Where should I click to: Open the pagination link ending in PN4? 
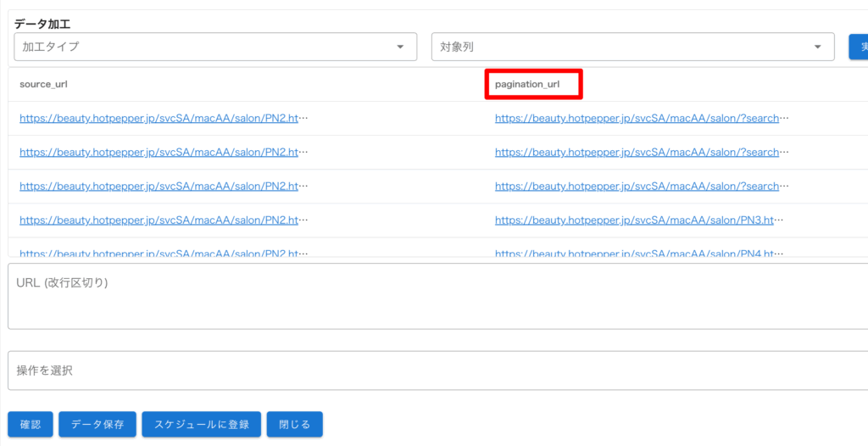(639, 253)
